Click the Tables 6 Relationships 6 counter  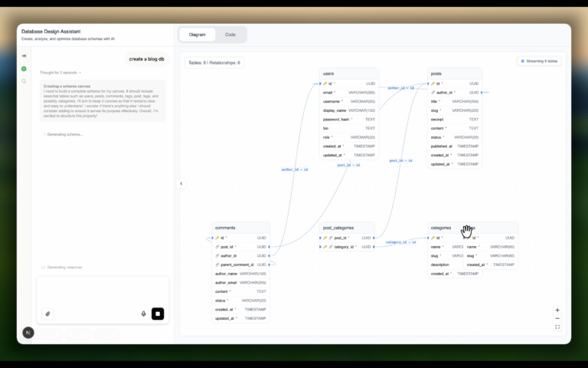point(214,63)
